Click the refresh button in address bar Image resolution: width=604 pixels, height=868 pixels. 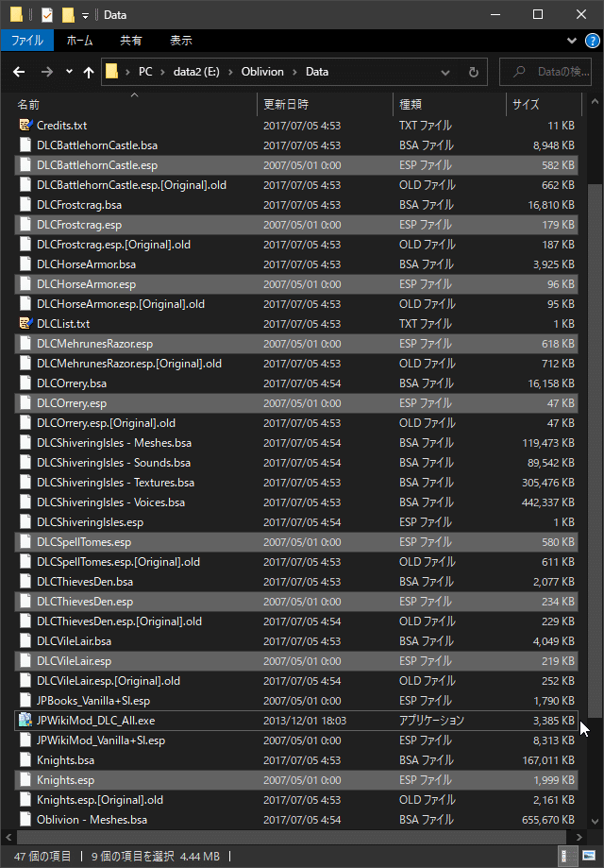(x=473, y=72)
